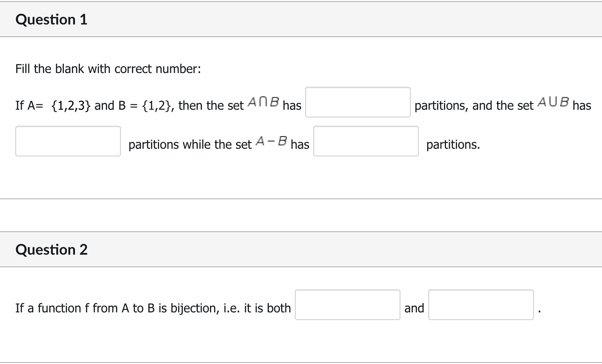Click the 'A∪B' set expression
This screenshot has height=364, width=602.
pos(553,102)
